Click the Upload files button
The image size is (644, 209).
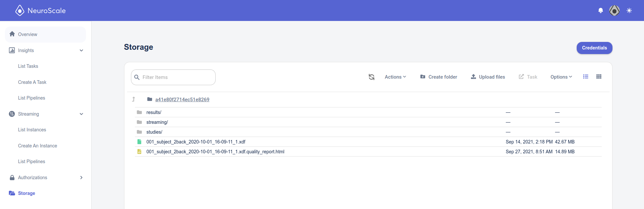tap(488, 77)
